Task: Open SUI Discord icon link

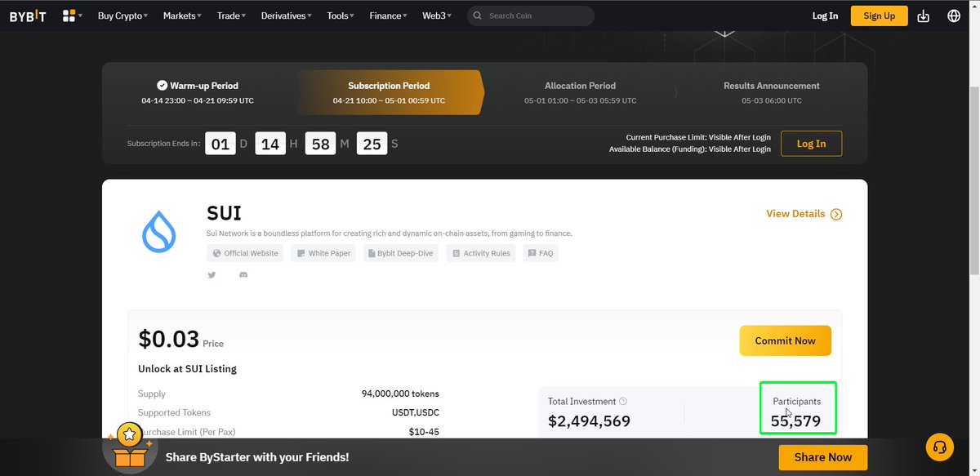Action: (243, 275)
